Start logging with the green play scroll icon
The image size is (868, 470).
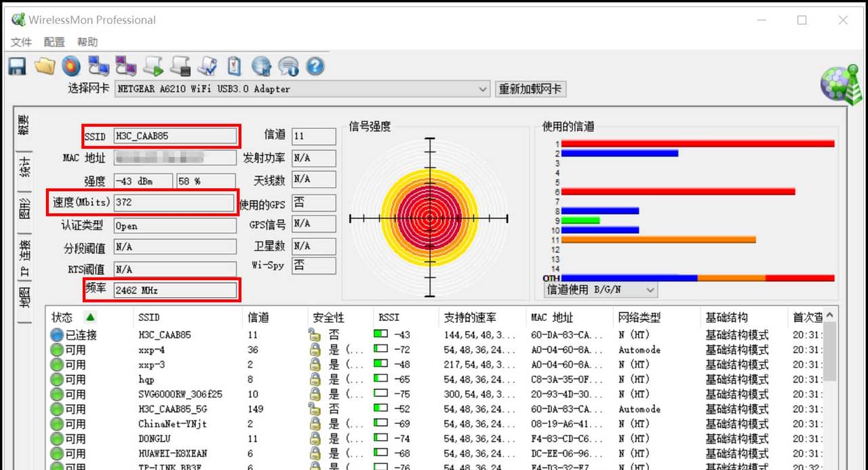coord(153,66)
